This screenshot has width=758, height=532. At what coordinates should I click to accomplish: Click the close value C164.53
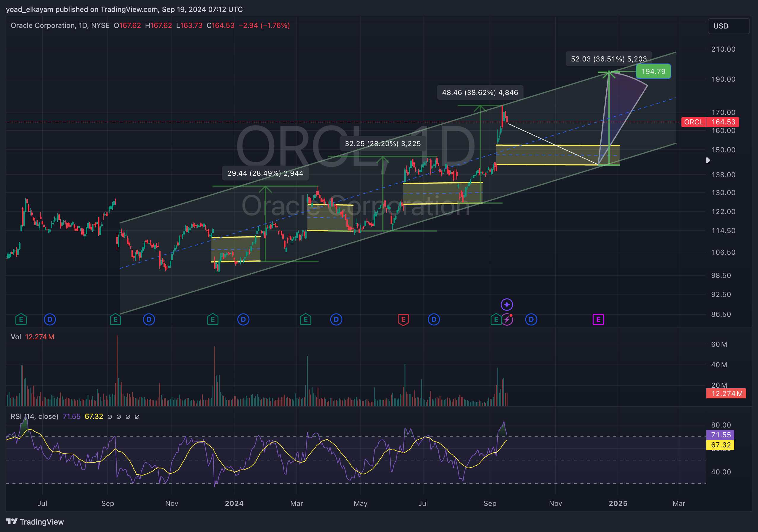(x=221, y=26)
